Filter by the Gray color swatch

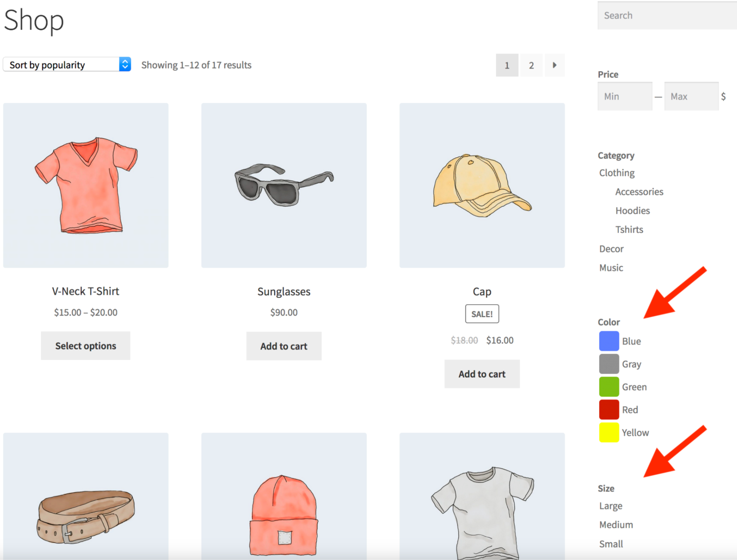(x=609, y=364)
